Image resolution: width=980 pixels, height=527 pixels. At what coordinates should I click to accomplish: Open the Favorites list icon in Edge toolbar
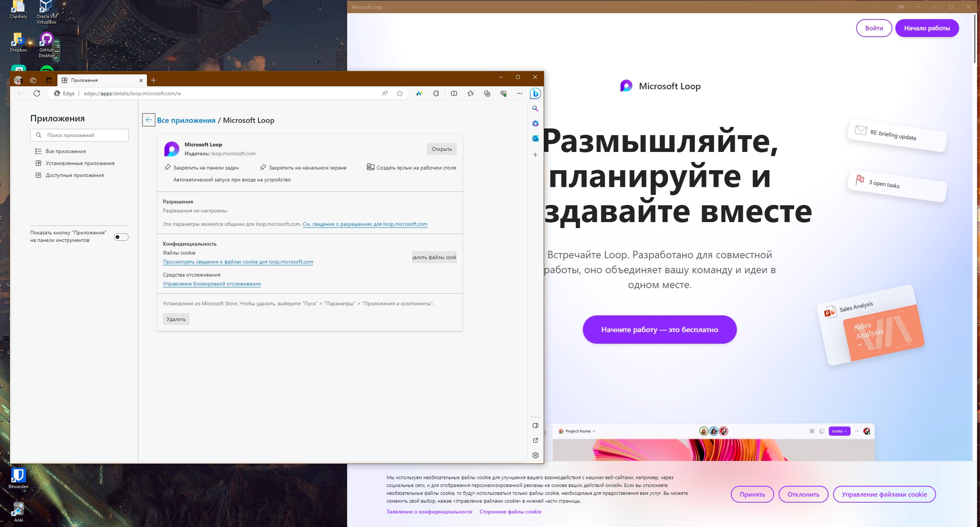[470, 93]
